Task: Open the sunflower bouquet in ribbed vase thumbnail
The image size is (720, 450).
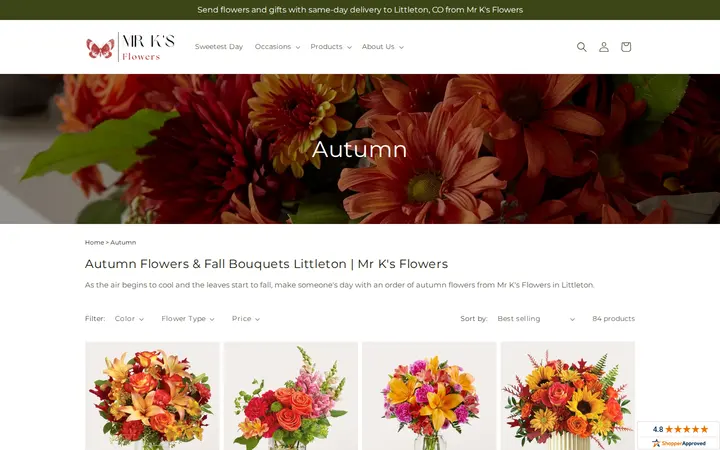Action: (x=568, y=396)
